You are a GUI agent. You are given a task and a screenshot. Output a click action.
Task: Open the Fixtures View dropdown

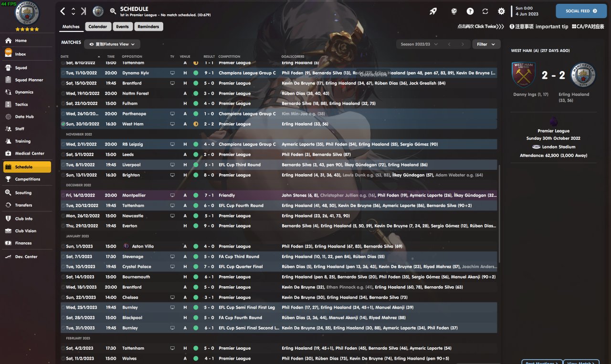pyautogui.click(x=112, y=44)
